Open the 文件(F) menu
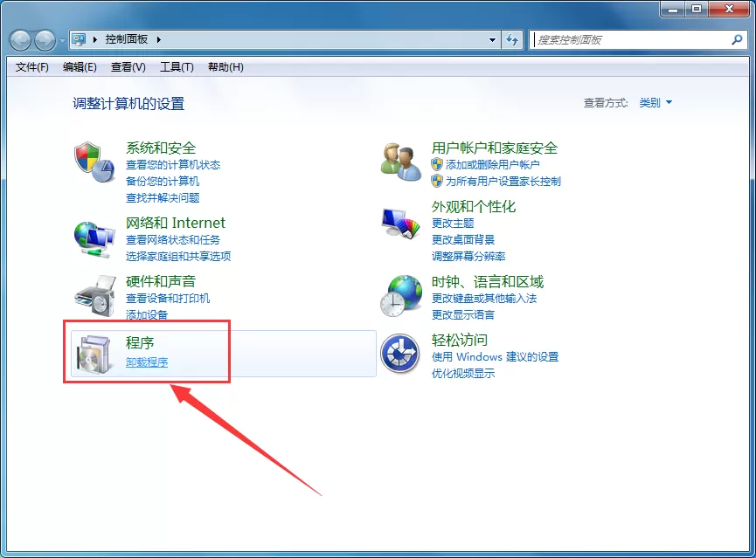 coord(31,67)
